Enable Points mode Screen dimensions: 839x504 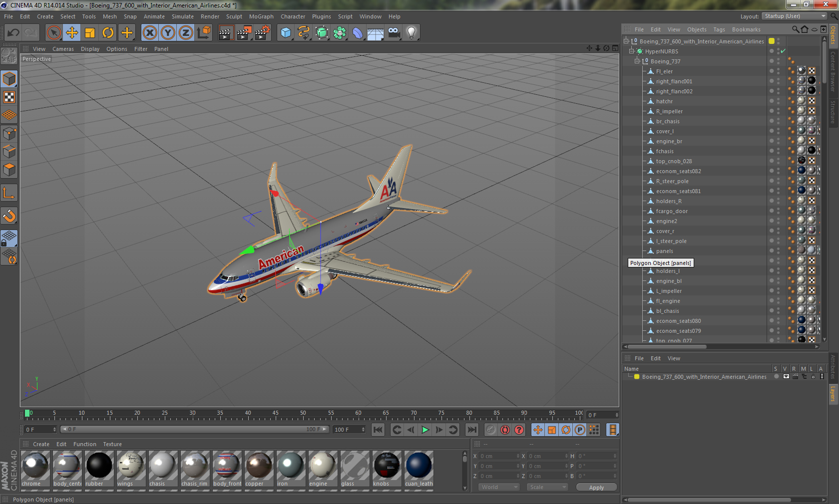pos(9,134)
